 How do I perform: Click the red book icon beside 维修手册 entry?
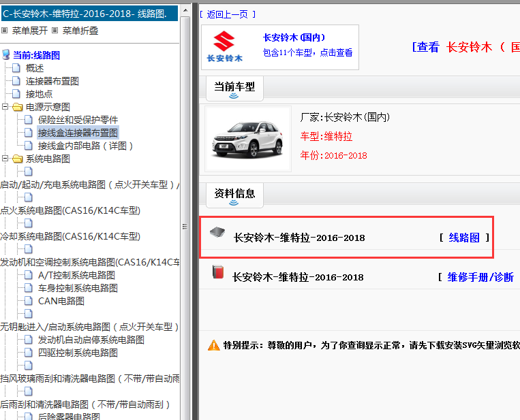(x=218, y=272)
